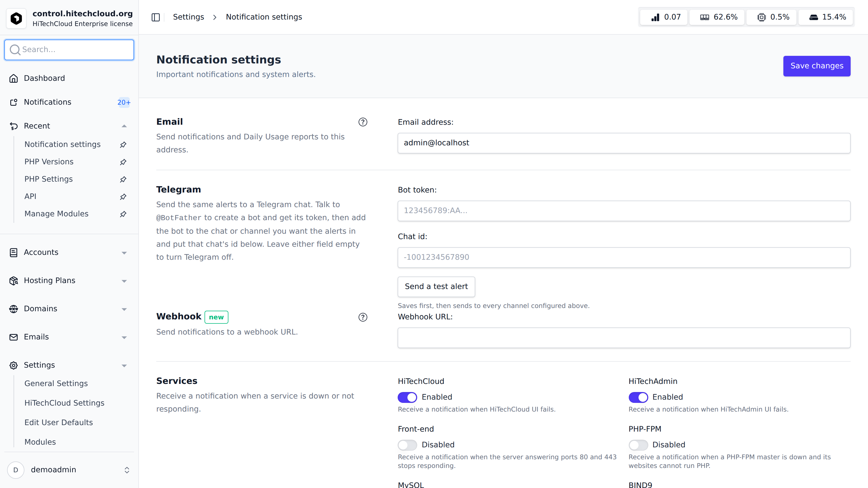Click Send a test alert button
The width and height of the screenshot is (868, 488).
pyautogui.click(x=436, y=287)
